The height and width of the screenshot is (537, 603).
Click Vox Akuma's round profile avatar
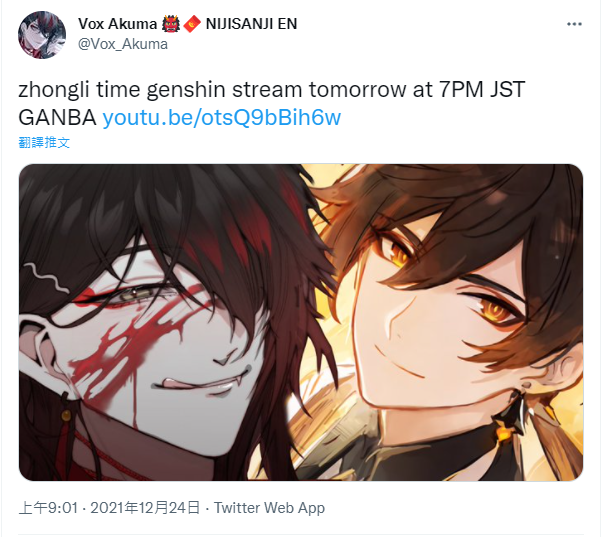(42, 35)
